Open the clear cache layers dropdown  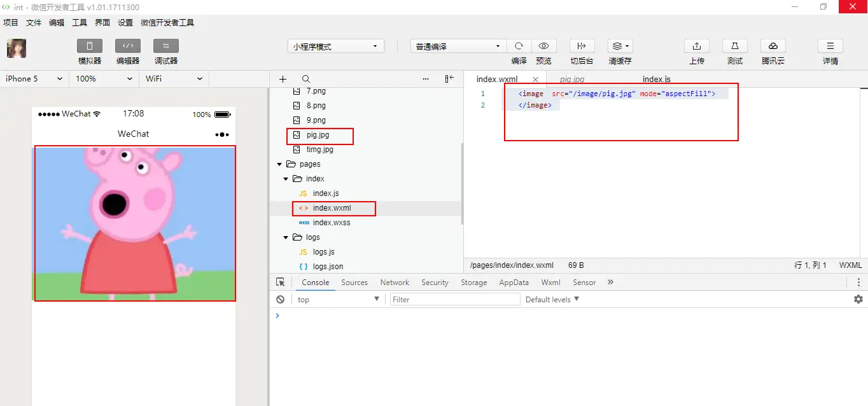[620, 46]
